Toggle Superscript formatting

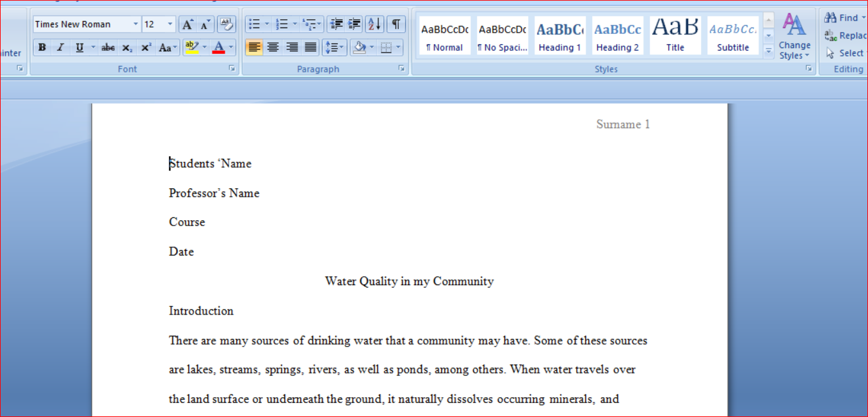tap(146, 47)
